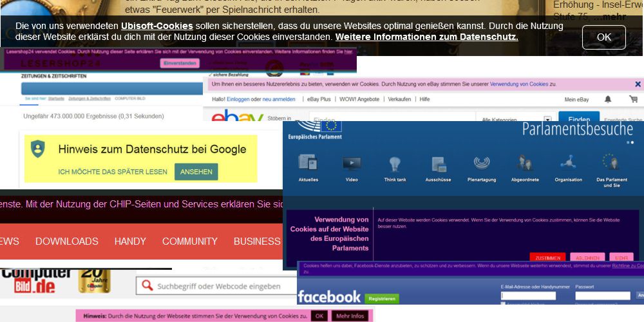This screenshot has width=644, height=322.
Task: Click the Google privacy shield icon
Action: click(38, 149)
